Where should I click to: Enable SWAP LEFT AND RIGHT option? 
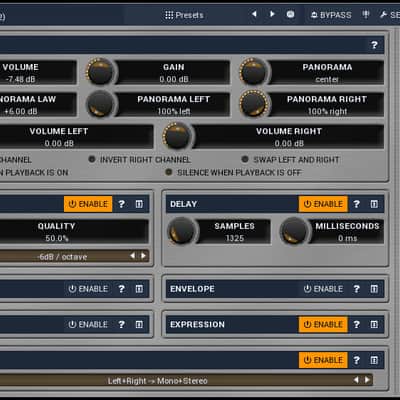290,160
